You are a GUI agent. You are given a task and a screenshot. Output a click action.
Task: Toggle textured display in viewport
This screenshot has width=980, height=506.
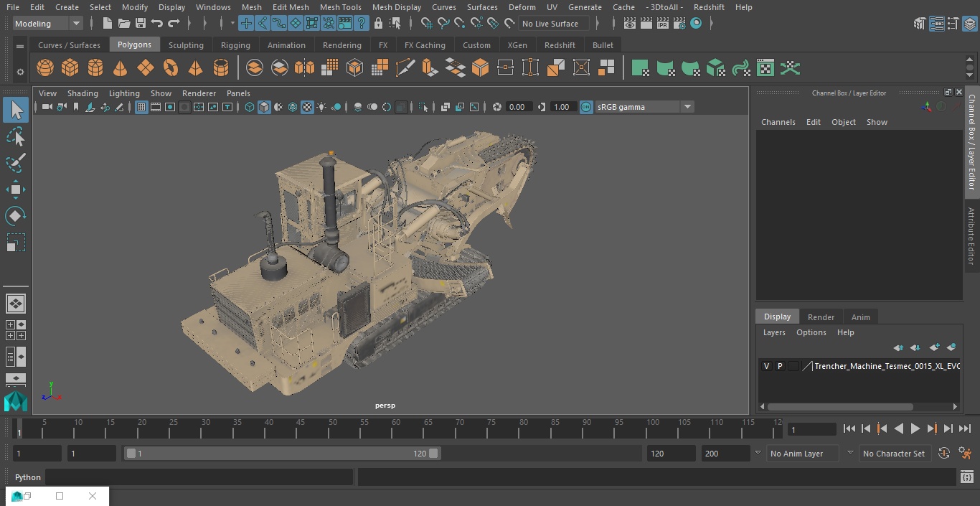point(307,107)
